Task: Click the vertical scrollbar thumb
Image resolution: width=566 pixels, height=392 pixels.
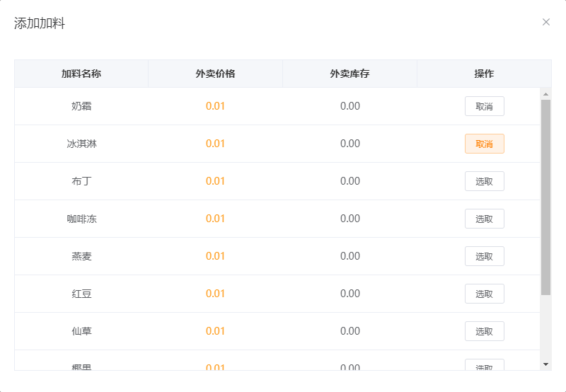Action: coord(545,197)
